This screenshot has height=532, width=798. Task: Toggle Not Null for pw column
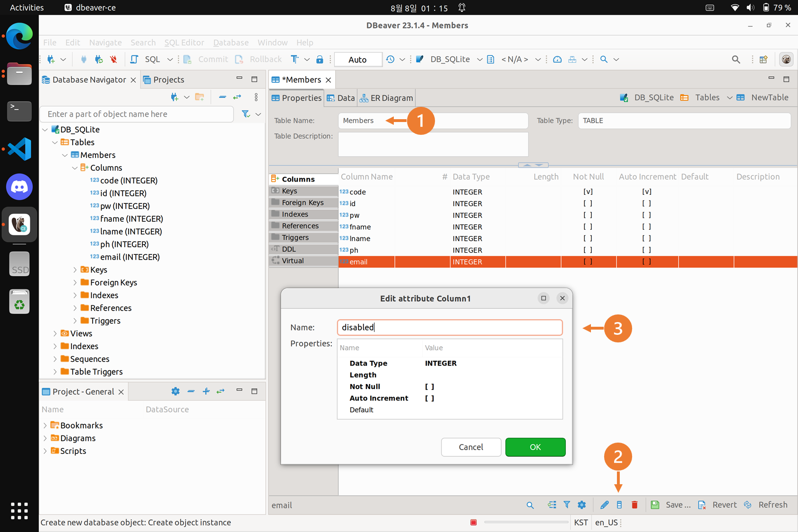click(x=588, y=215)
